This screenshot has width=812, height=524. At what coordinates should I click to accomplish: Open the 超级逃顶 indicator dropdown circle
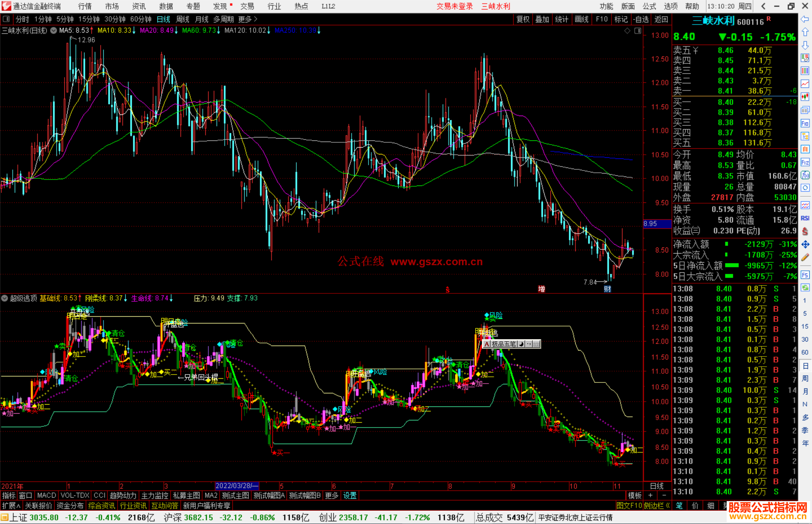click(x=5, y=298)
